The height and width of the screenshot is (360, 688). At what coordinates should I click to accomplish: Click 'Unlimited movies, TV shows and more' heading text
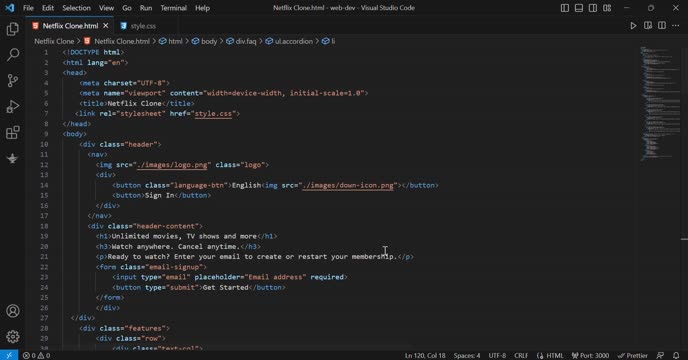(184, 236)
